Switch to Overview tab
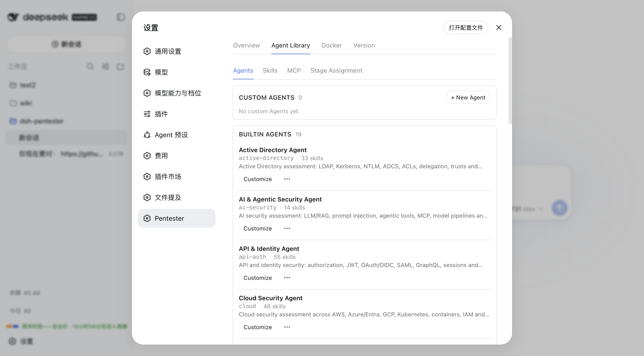 click(x=246, y=45)
